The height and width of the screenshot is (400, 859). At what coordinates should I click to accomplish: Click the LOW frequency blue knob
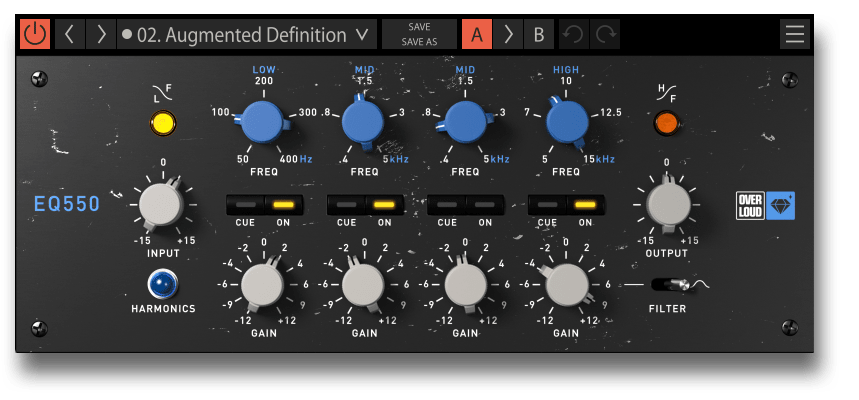263,122
